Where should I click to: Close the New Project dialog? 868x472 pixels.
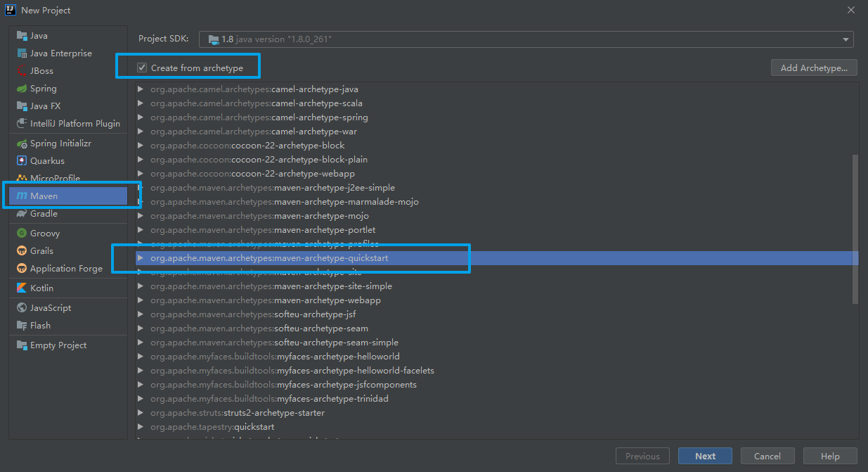click(x=851, y=10)
